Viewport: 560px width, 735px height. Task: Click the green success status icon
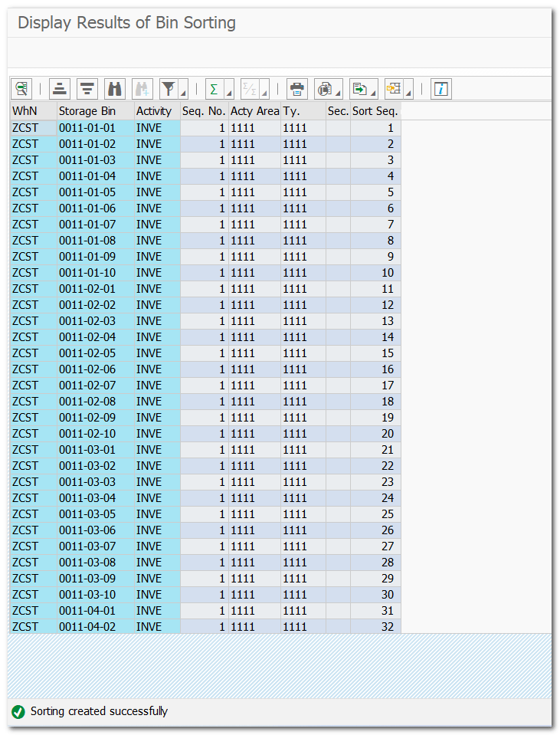[18, 712]
